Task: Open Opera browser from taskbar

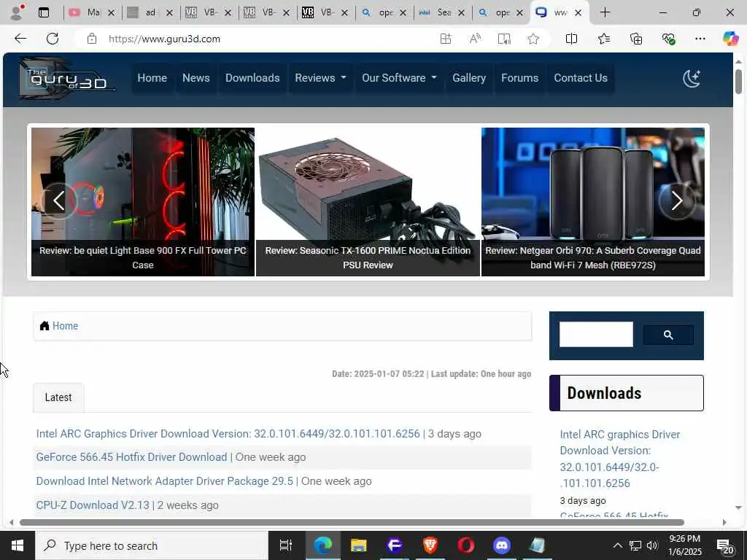Action: pos(466,545)
